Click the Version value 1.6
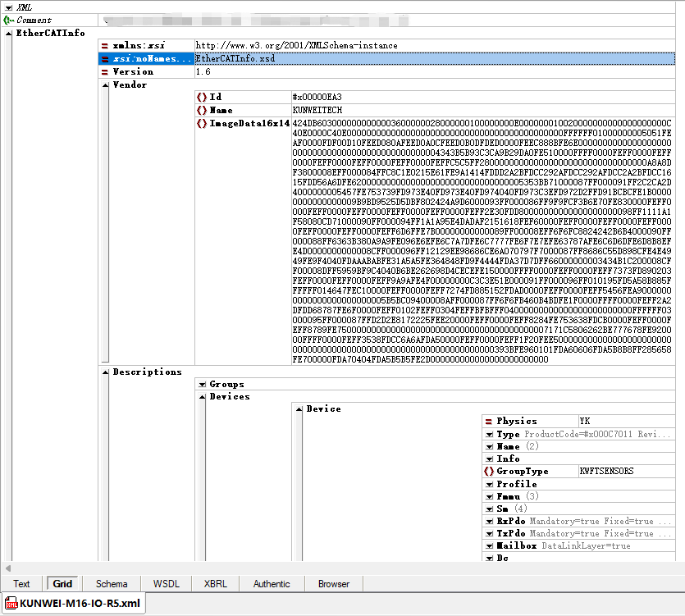685x616 pixels. coord(203,71)
